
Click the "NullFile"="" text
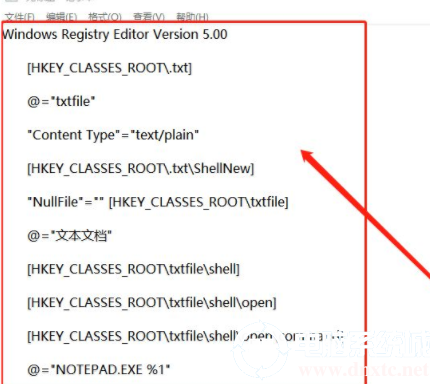pos(66,202)
